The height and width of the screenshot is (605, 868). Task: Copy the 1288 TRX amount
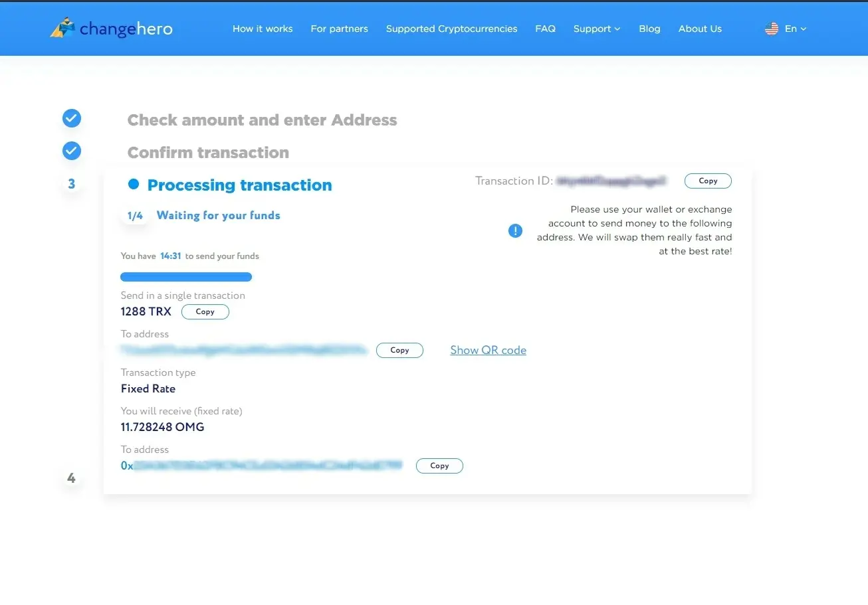205,311
